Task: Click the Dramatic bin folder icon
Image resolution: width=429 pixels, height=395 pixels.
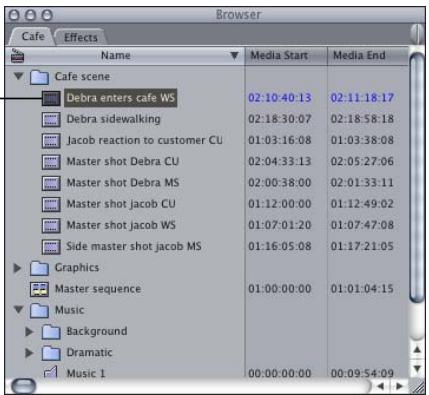Action: point(51,353)
